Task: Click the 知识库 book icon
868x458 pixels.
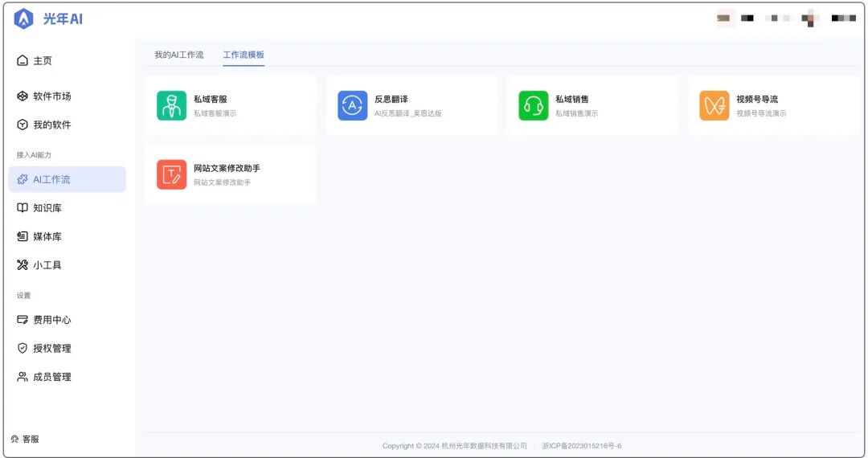Action: pyautogui.click(x=23, y=208)
